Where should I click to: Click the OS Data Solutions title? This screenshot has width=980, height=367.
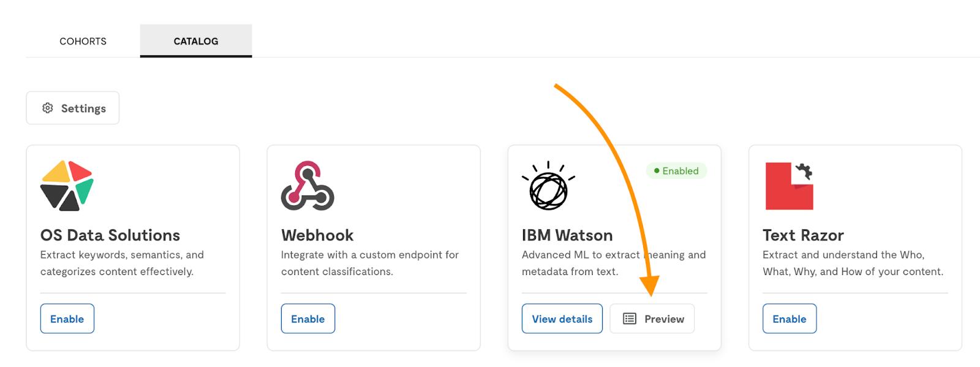[110, 235]
